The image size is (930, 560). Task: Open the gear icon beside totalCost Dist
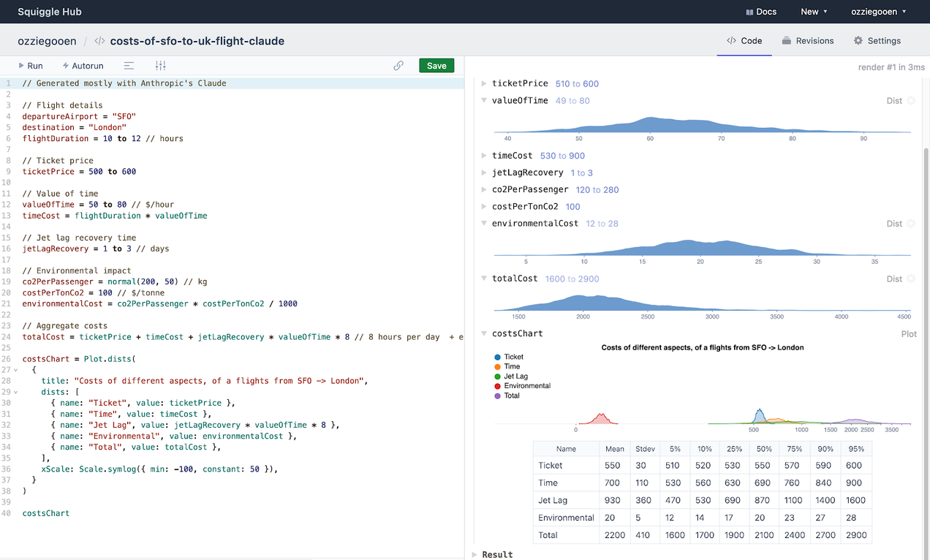tap(912, 278)
